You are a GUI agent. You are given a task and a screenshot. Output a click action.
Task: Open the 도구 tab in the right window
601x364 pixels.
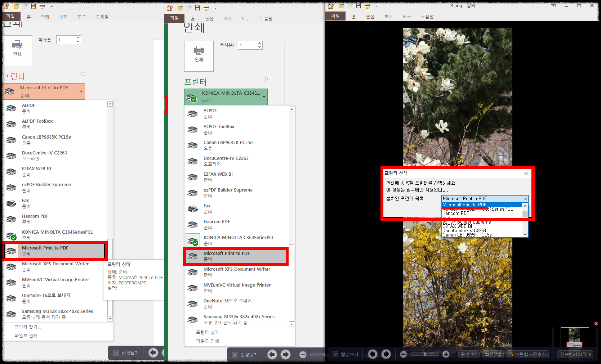coord(407,17)
